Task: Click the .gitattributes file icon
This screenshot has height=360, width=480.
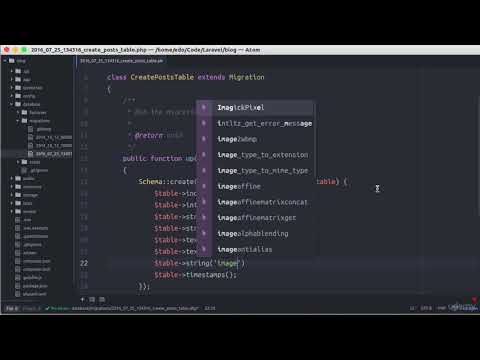Action: (x=18, y=236)
